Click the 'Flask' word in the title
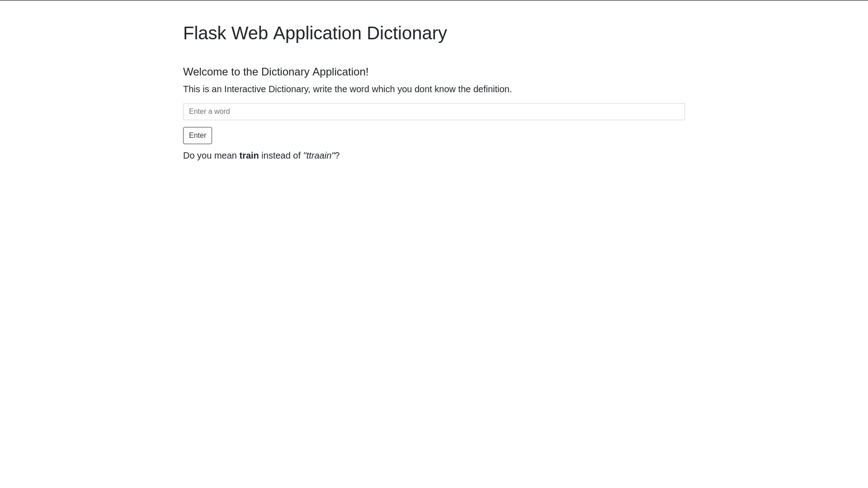 (204, 33)
